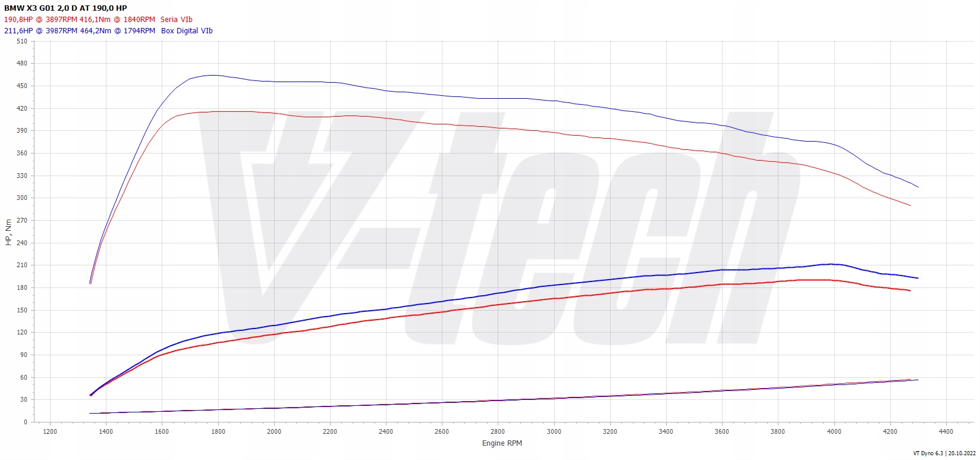Click the "2000" RPM tick label
The image size is (980, 460).
pyautogui.click(x=274, y=431)
